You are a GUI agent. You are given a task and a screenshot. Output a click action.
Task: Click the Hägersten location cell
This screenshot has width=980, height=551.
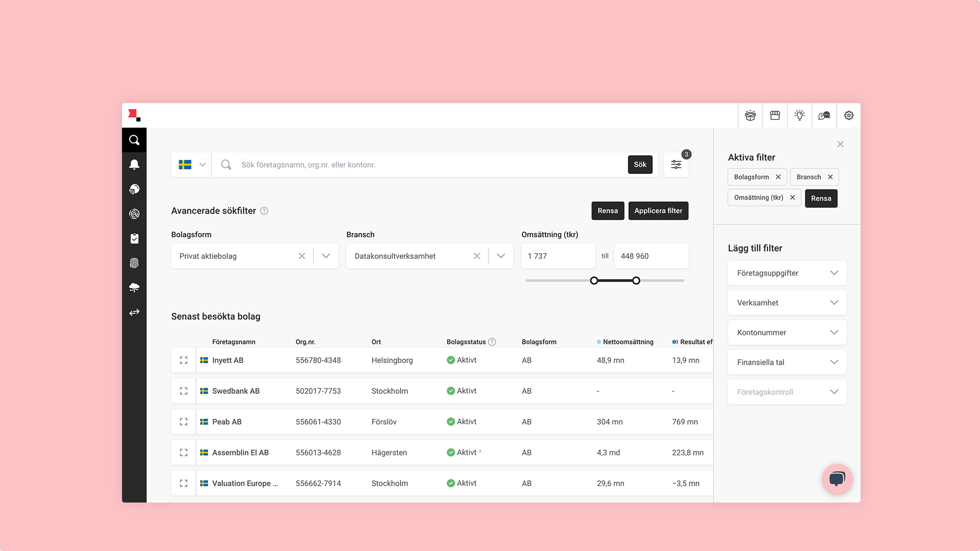[389, 453]
